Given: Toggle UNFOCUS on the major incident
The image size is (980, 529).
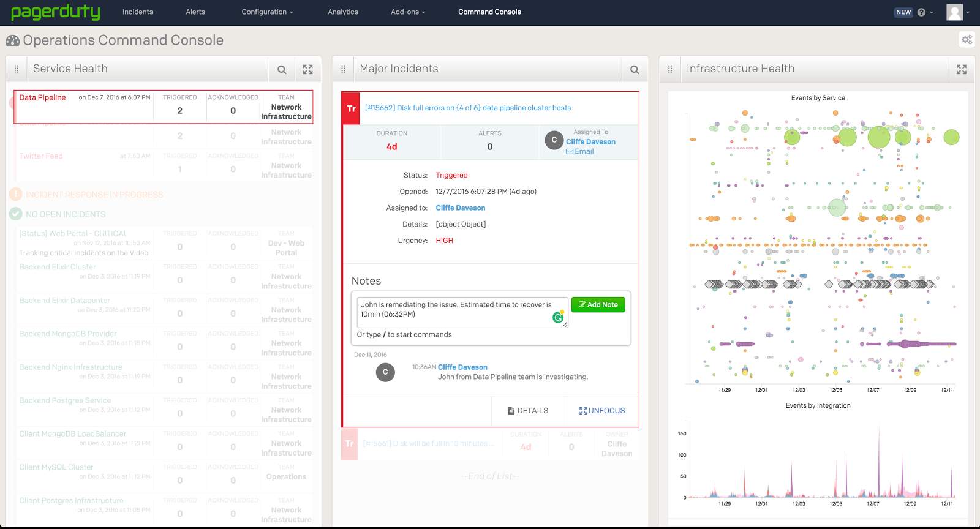Looking at the screenshot, I should coord(602,411).
